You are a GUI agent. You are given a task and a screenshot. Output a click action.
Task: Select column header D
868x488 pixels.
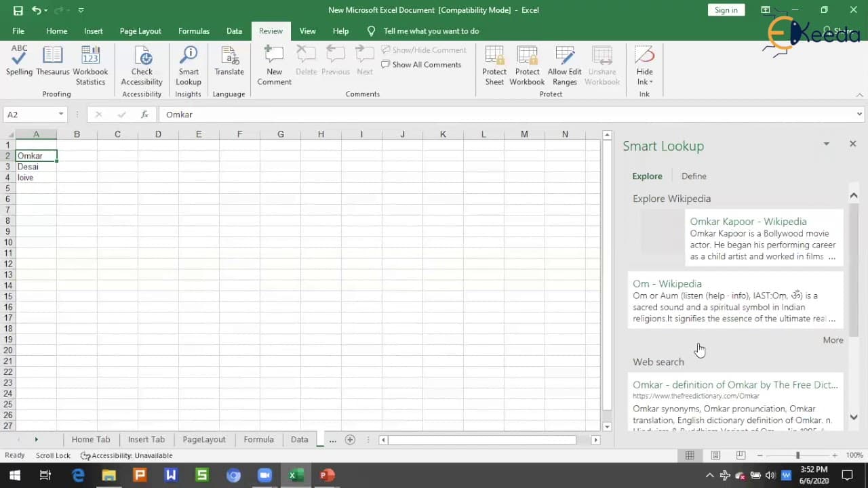coord(158,134)
